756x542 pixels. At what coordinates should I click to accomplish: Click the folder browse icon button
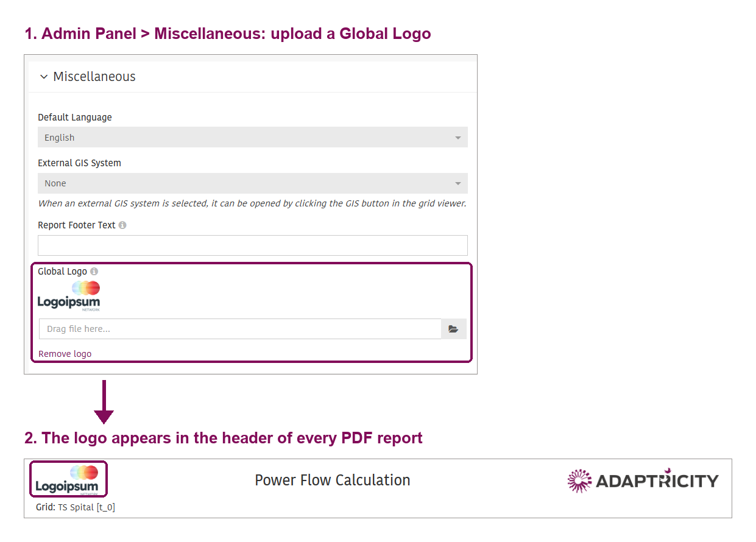[453, 329]
